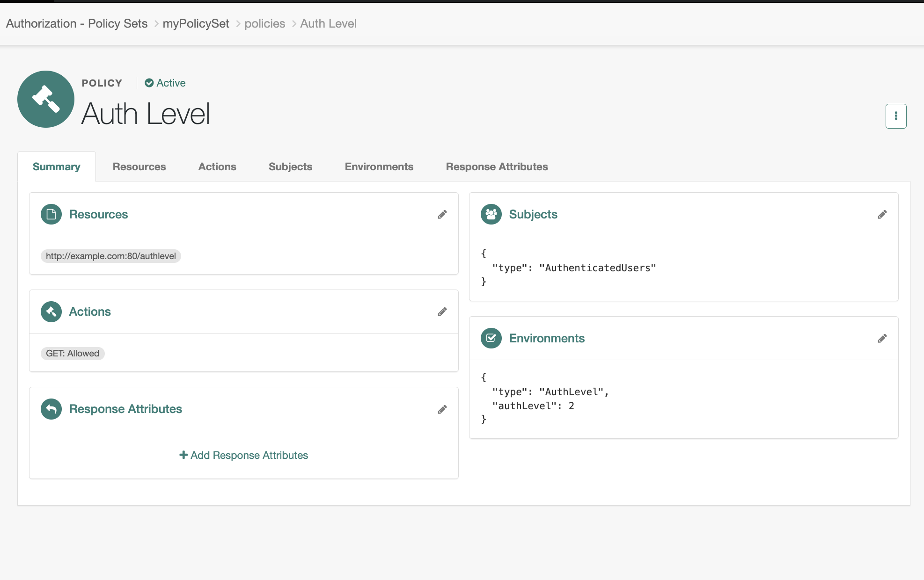
Task: Click the pencil icon to edit Subjects
Action: (882, 214)
